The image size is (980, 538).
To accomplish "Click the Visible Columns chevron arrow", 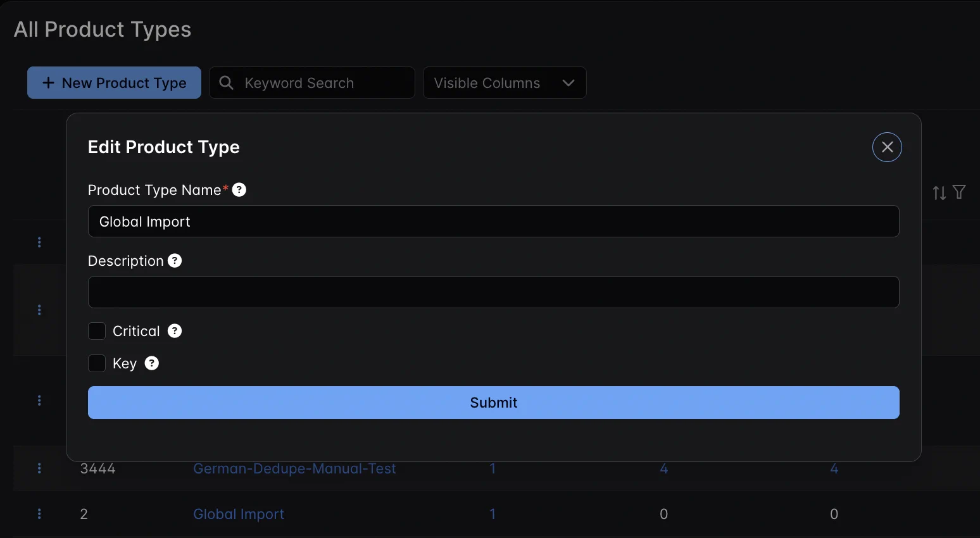I will (569, 83).
